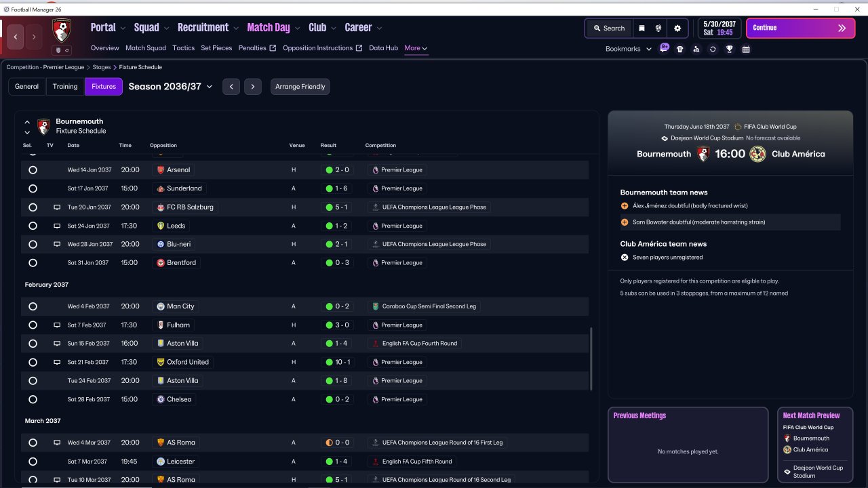Image resolution: width=868 pixels, height=488 pixels.
Task: Go back with the left arrow button
Action: [16, 37]
